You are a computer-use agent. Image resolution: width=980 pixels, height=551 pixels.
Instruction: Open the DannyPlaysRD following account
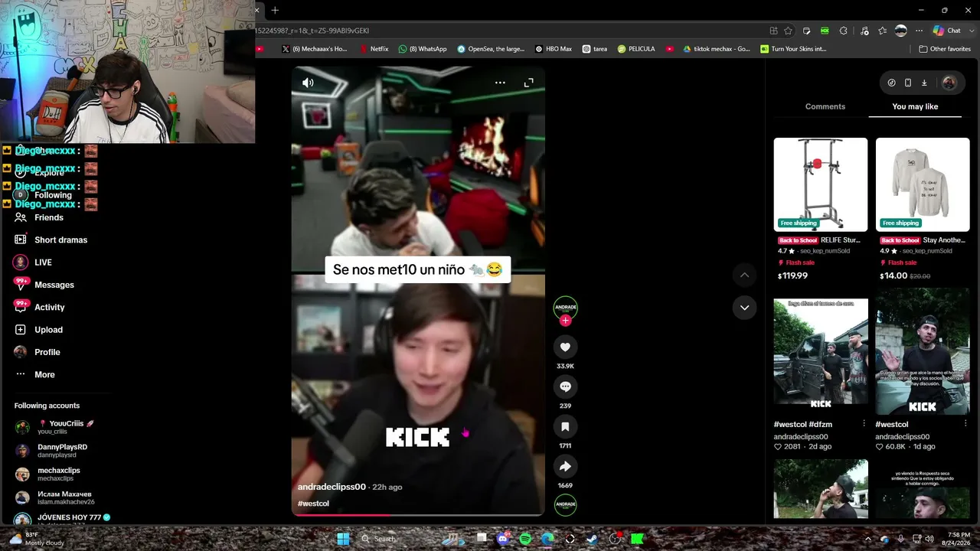coord(52,451)
